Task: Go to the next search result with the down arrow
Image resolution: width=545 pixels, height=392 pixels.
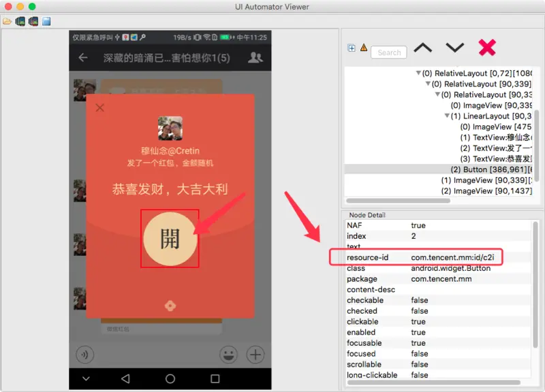Action: [x=454, y=48]
